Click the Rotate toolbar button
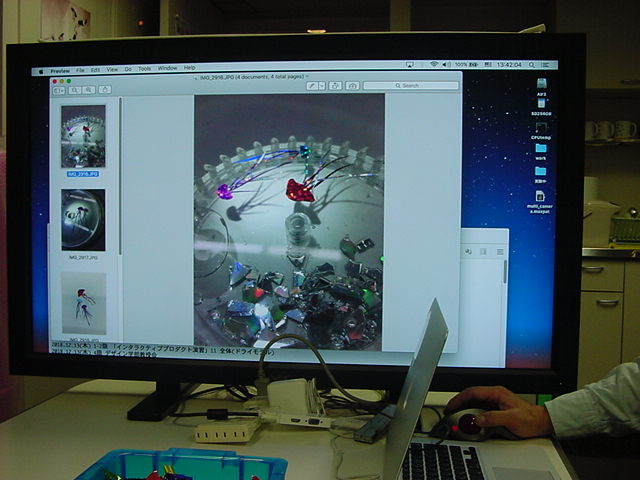 [x=336, y=86]
